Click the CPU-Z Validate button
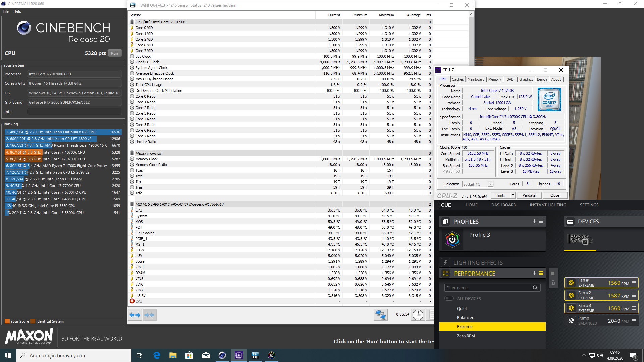 529,195
